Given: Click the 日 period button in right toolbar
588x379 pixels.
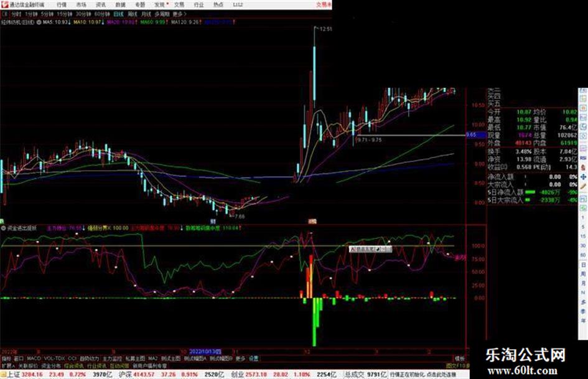Looking at the screenshot, I should (583, 265).
